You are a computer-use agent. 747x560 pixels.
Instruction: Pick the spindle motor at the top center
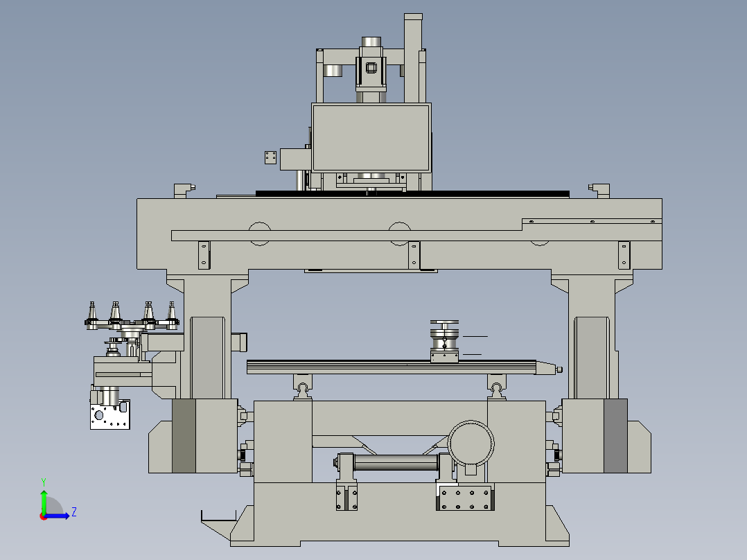pos(371,69)
